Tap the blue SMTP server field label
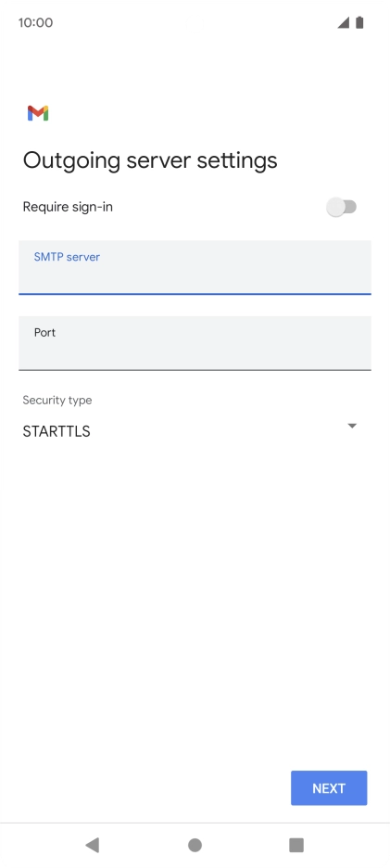Image resolution: width=390 pixels, height=868 pixels. click(67, 257)
